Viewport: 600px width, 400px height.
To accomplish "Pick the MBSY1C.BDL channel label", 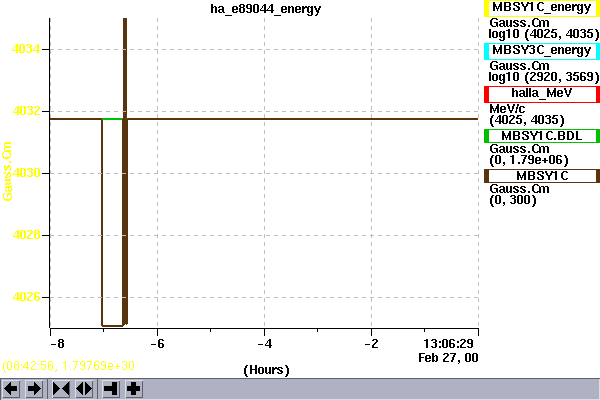I will click(541, 136).
